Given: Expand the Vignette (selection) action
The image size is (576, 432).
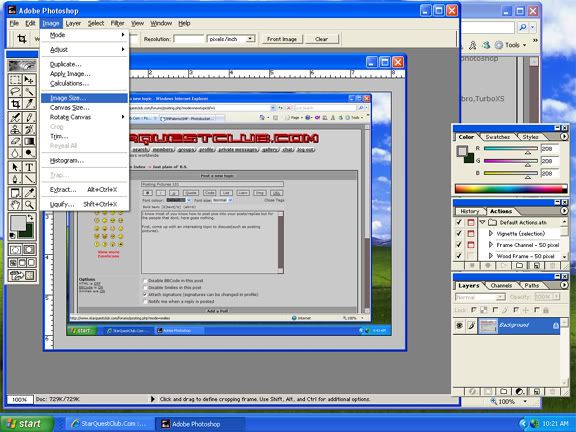Looking at the screenshot, I should click(x=491, y=233).
